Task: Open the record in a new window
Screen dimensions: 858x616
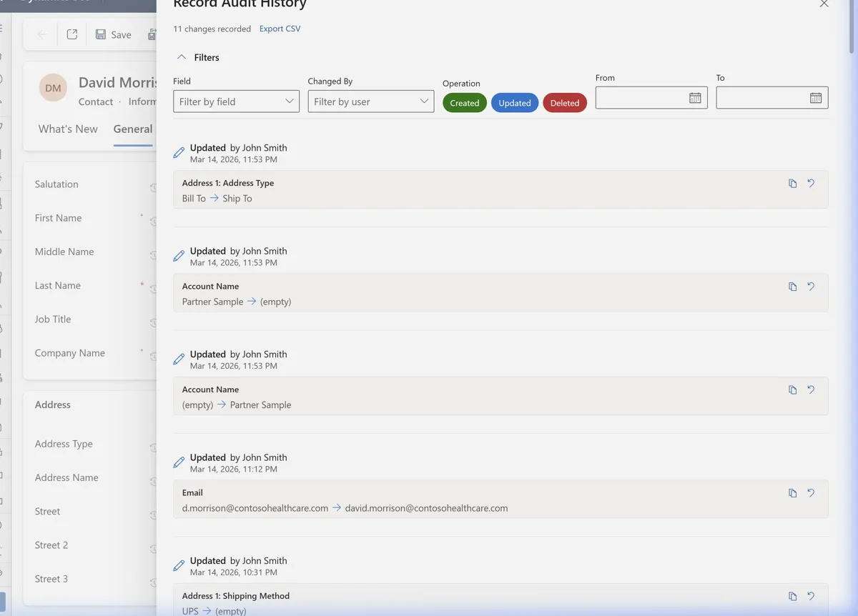Action: 71,34
